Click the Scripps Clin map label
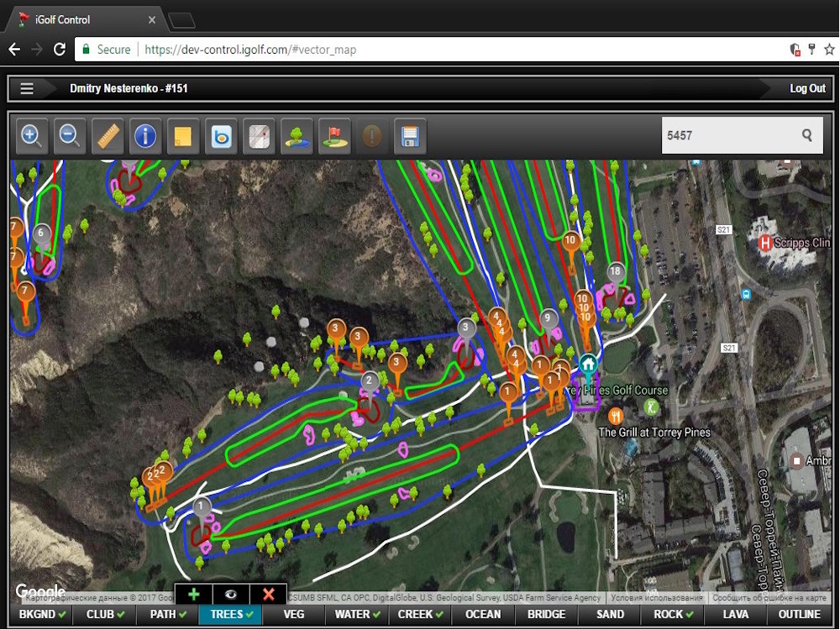 (x=802, y=243)
